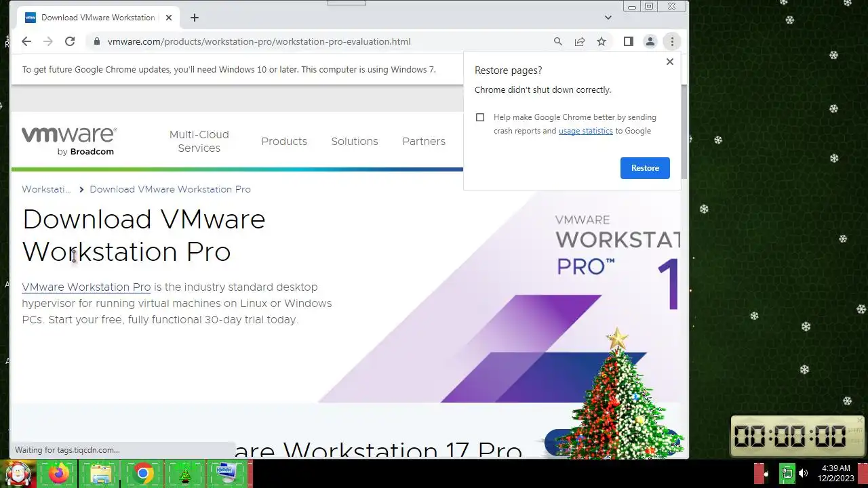
Task: Open the Solutions menu
Action: pos(355,141)
